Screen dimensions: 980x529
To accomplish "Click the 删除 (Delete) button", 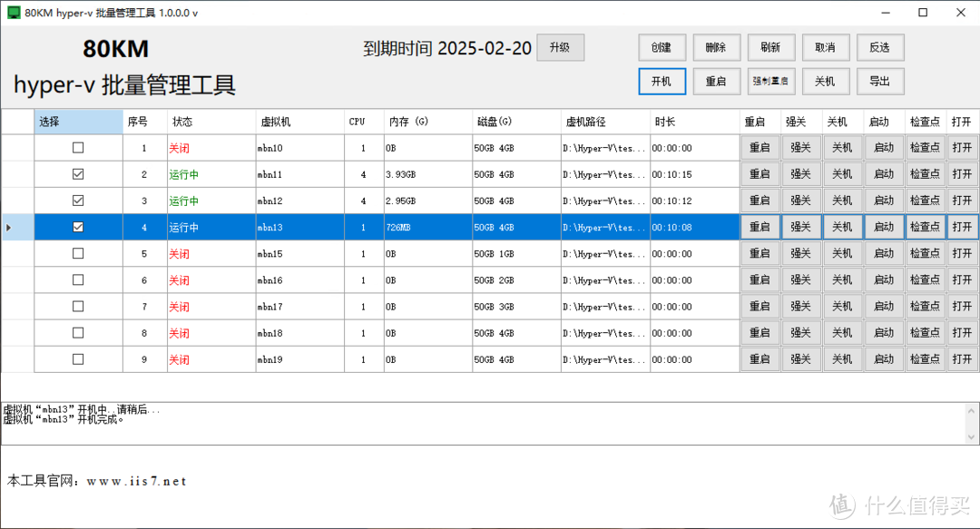I will click(717, 47).
